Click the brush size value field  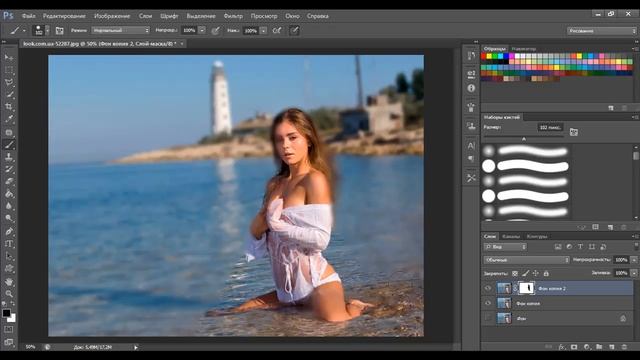550,127
